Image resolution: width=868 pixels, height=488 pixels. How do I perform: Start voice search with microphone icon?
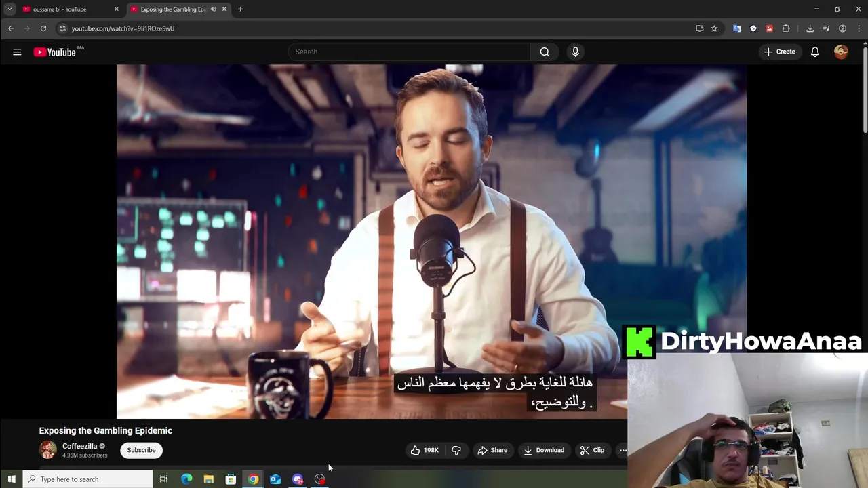point(575,52)
